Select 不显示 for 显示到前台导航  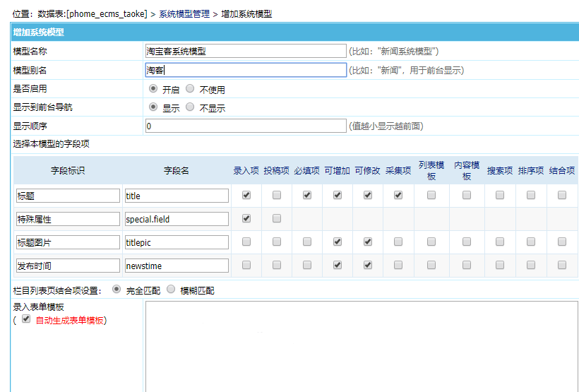[x=190, y=107]
